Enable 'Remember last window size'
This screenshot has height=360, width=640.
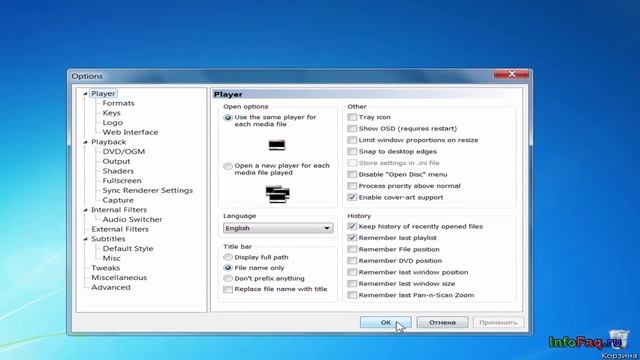point(352,283)
